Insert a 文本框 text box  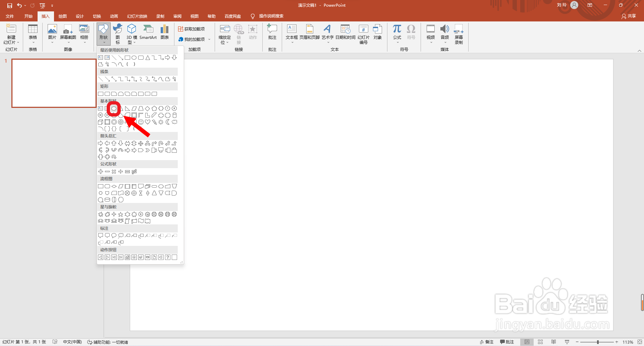[x=292, y=34]
